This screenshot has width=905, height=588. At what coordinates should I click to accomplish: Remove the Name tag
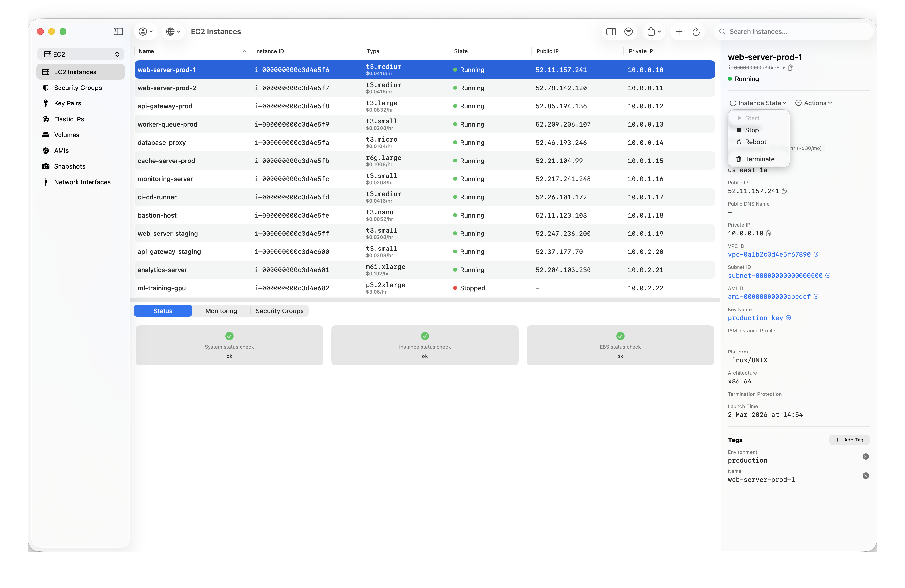click(866, 476)
